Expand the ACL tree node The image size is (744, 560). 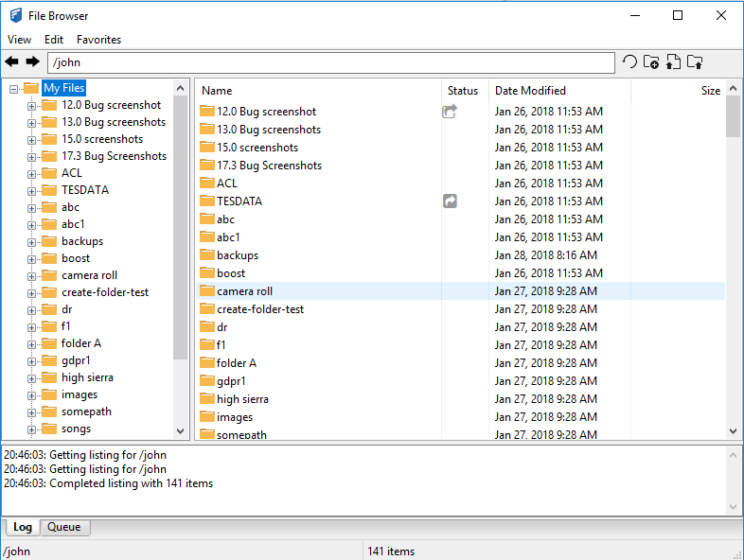[x=31, y=174]
